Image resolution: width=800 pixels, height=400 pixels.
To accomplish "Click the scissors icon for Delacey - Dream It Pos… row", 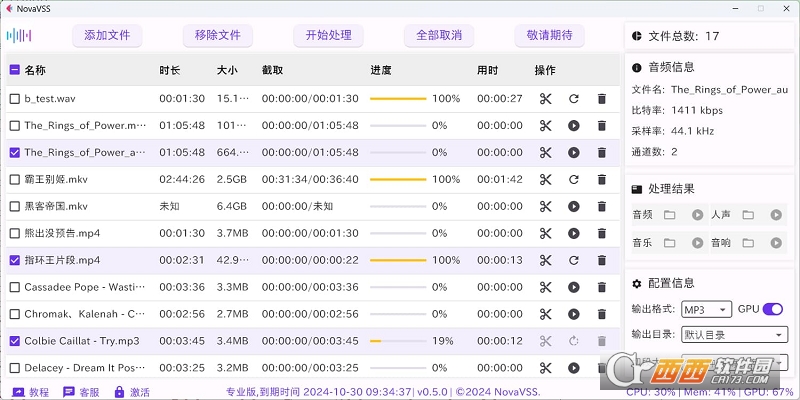I will pos(546,368).
